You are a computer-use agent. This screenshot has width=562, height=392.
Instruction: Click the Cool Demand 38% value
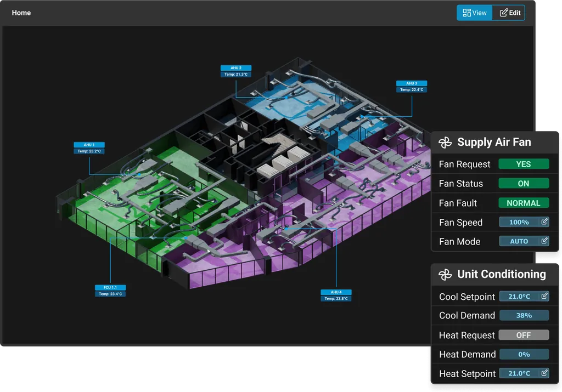(x=524, y=315)
